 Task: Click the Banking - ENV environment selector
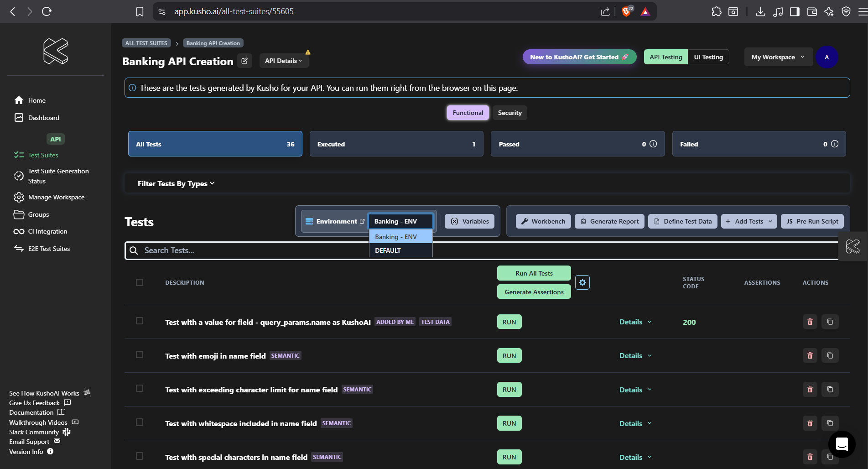(400, 221)
